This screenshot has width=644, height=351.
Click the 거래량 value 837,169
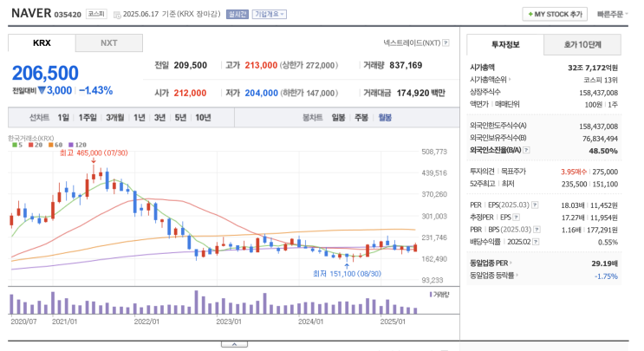click(406, 65)
